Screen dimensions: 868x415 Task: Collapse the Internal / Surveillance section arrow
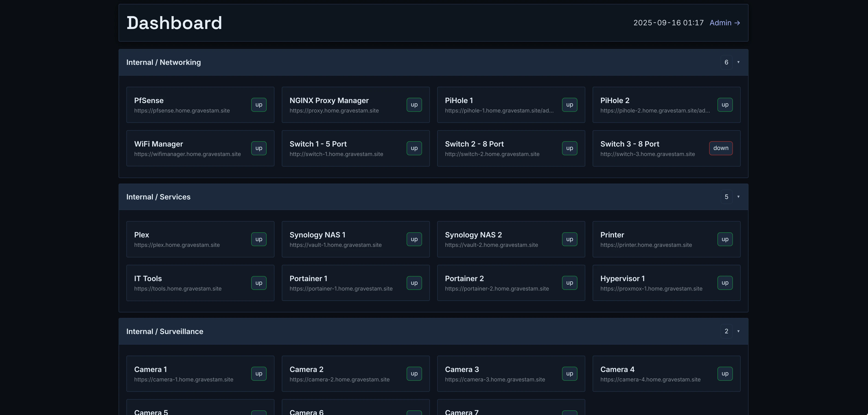click(x=738, y=331)
